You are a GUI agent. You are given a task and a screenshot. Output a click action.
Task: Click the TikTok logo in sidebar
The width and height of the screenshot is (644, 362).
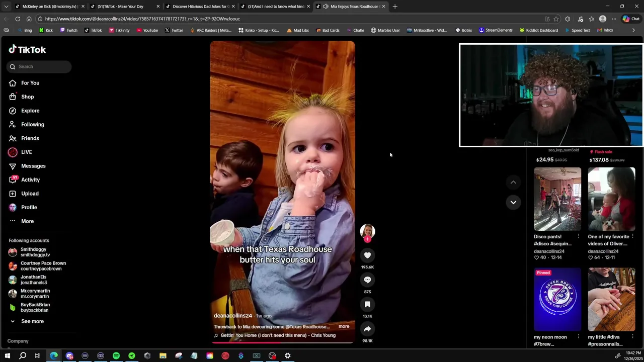click(x=27, y=49)
